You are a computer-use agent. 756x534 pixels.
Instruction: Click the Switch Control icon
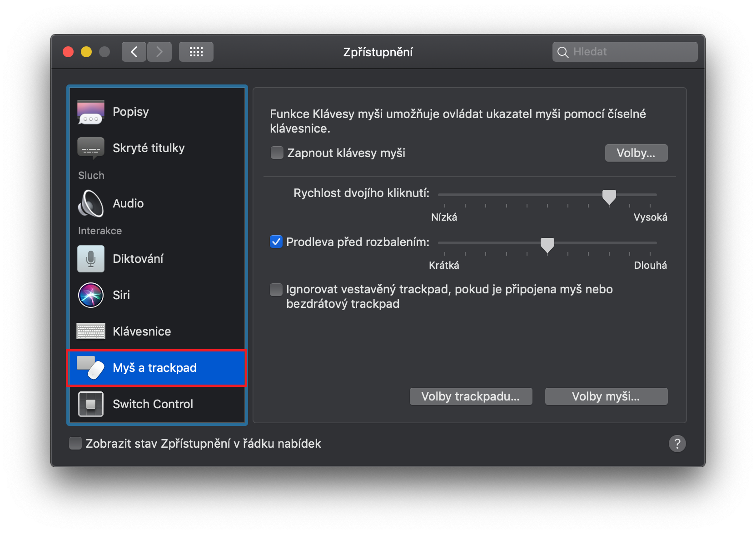[91, 404]
